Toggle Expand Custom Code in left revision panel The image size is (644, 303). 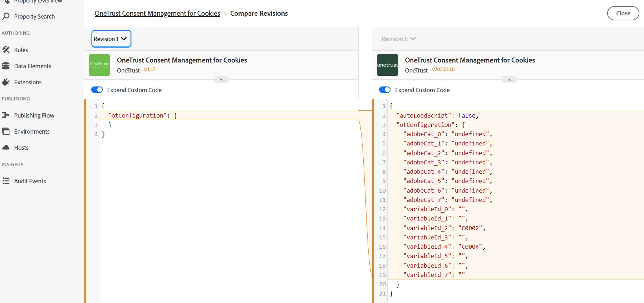point(97,90)
